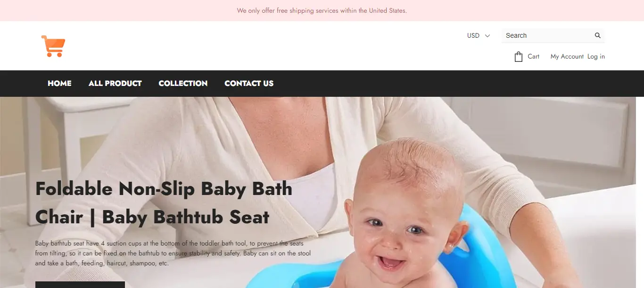Open the COLLECTION menu item
The image size is (644, 288).
tap(183, 83)
